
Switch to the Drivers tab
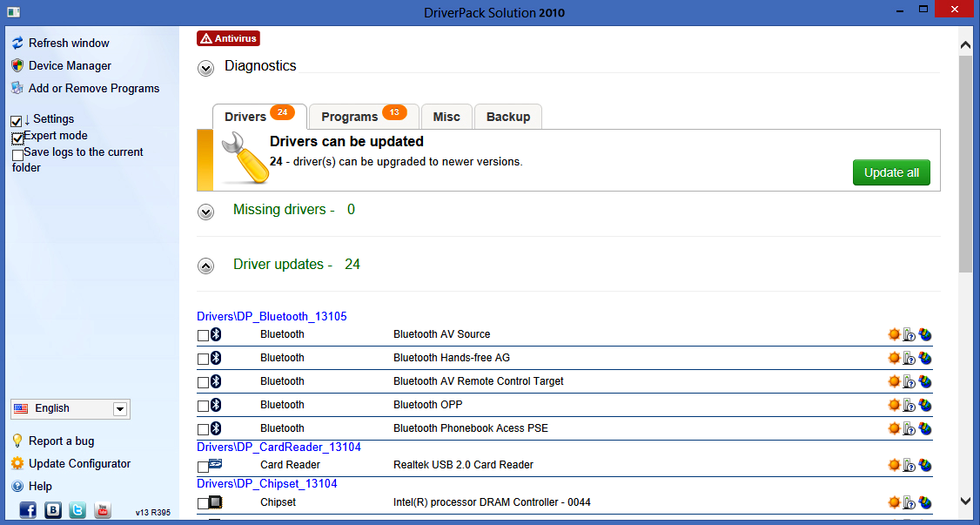point(259,117)
